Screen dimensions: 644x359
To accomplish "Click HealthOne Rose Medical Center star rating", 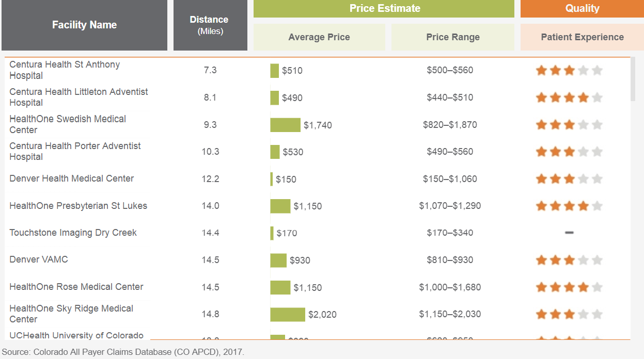I will click(x=569, y=287).
